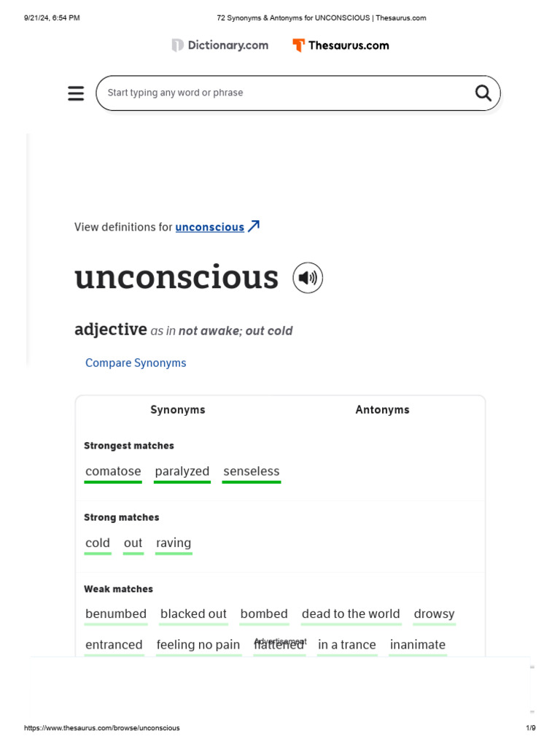Select the synonym comatose
The height and width of the screenshot is (747, 560).
[x=113, y=471]
